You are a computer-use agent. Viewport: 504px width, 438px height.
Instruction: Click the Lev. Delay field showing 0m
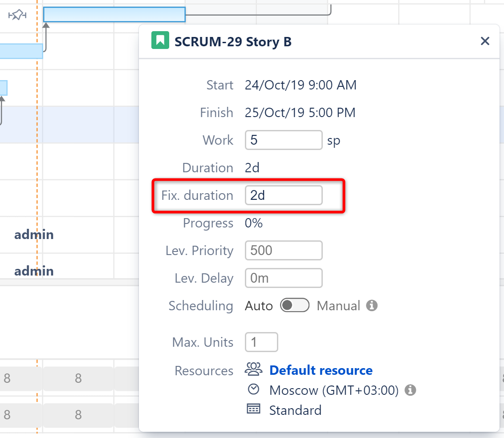[284, 278]
